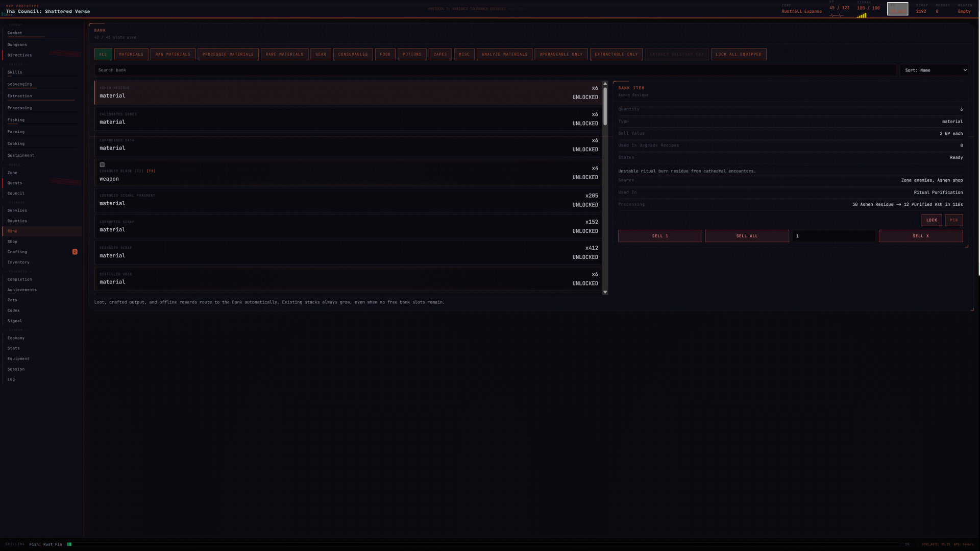Click the green fishing progress indicator
The width and height of the screenshot is (980, 551).
click(x=69, y=544)
